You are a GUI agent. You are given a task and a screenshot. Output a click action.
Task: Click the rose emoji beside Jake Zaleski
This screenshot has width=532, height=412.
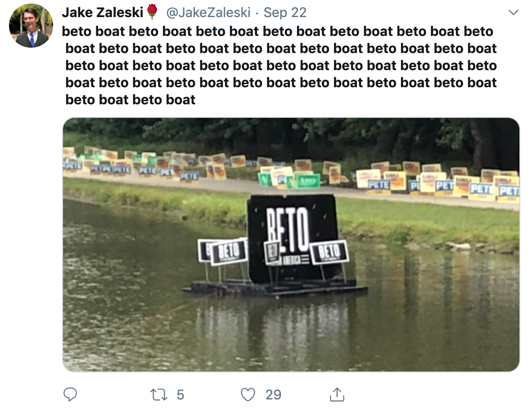(152, 12)
